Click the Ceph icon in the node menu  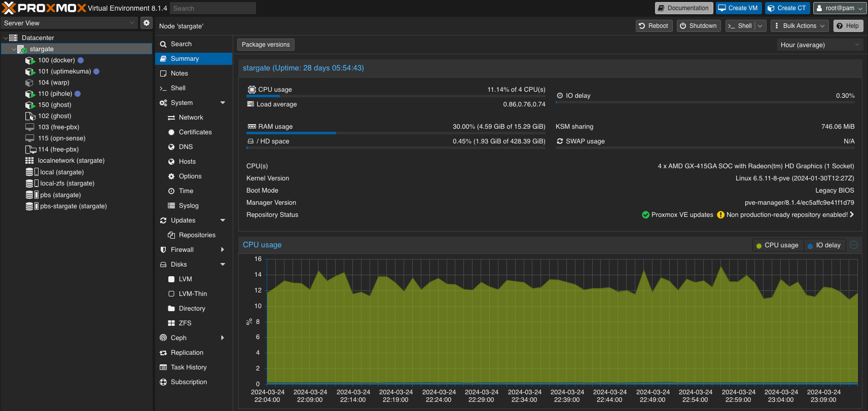point(163,338)
